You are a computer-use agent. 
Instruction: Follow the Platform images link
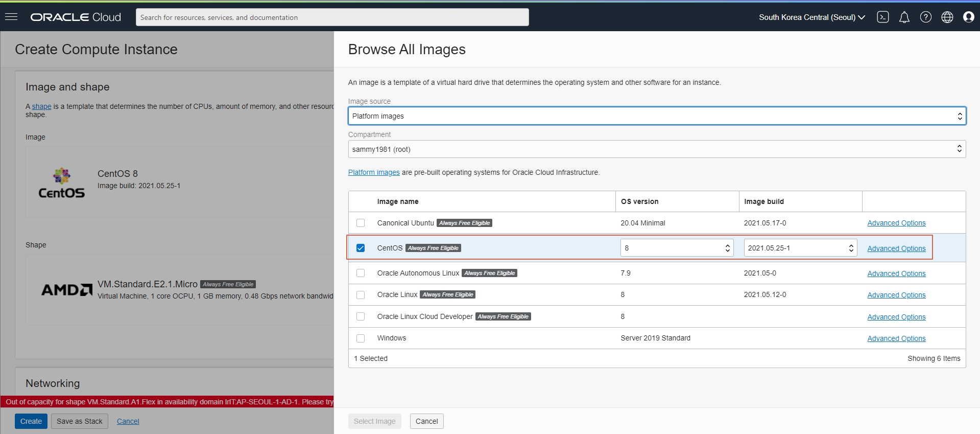point(374,172)
